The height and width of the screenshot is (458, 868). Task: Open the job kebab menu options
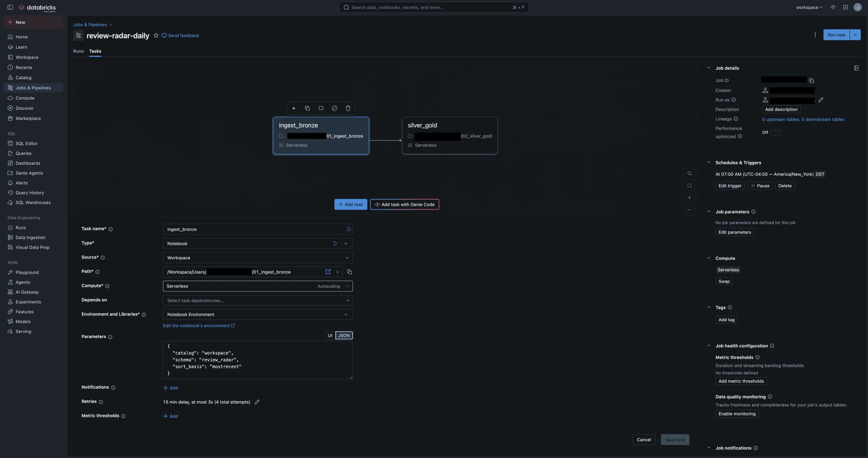[815, 35]
